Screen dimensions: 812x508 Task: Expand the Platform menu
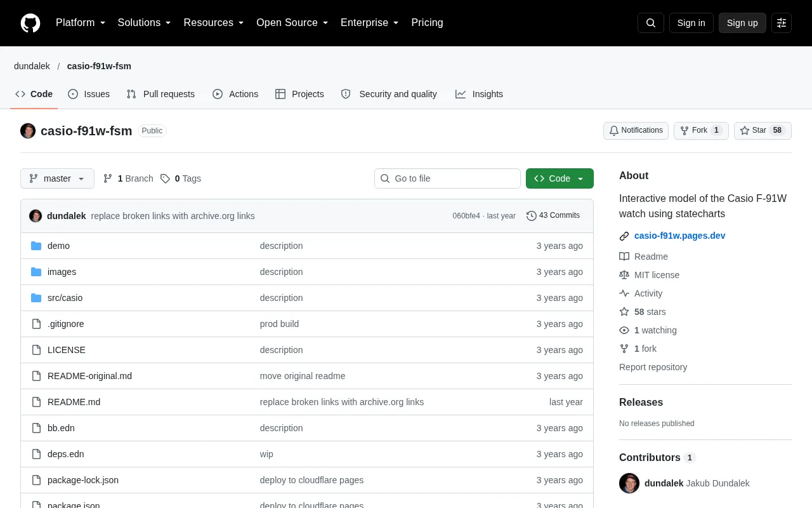81,23
